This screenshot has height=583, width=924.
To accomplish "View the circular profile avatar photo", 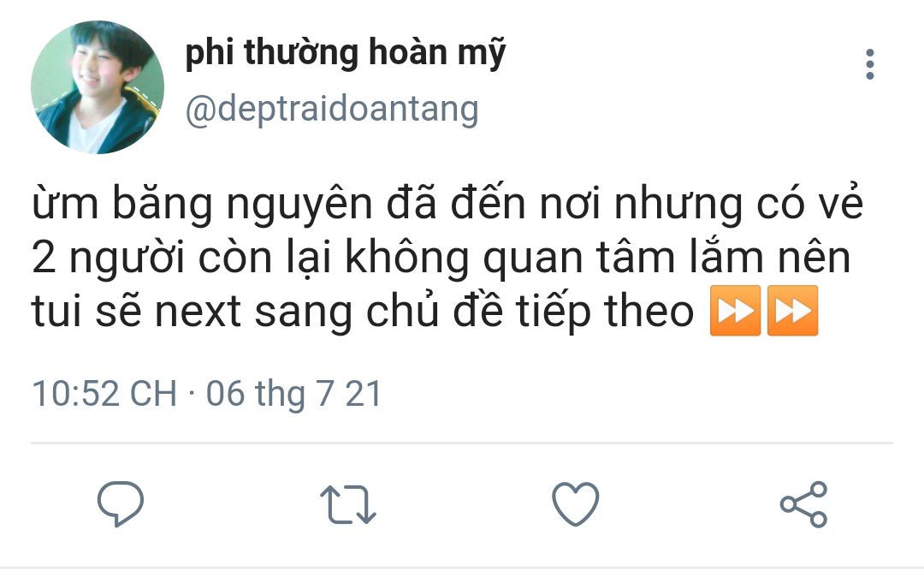I will 98,87.
